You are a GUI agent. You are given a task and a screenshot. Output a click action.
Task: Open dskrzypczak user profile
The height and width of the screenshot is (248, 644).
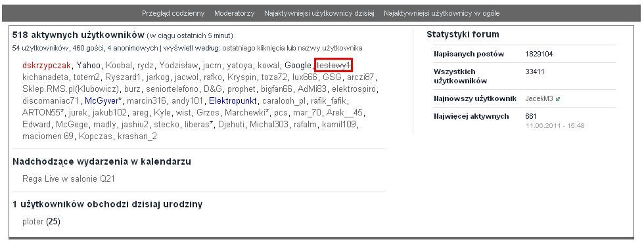click(47, 65)
